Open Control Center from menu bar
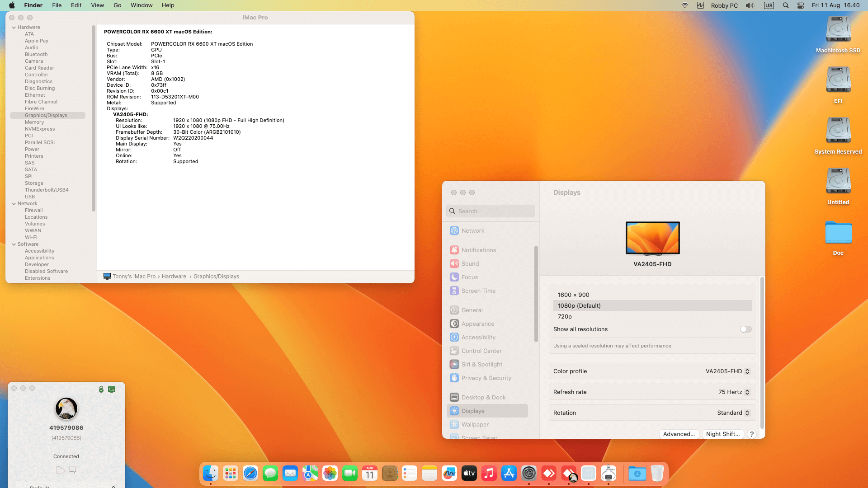 (x=801, y=5)
